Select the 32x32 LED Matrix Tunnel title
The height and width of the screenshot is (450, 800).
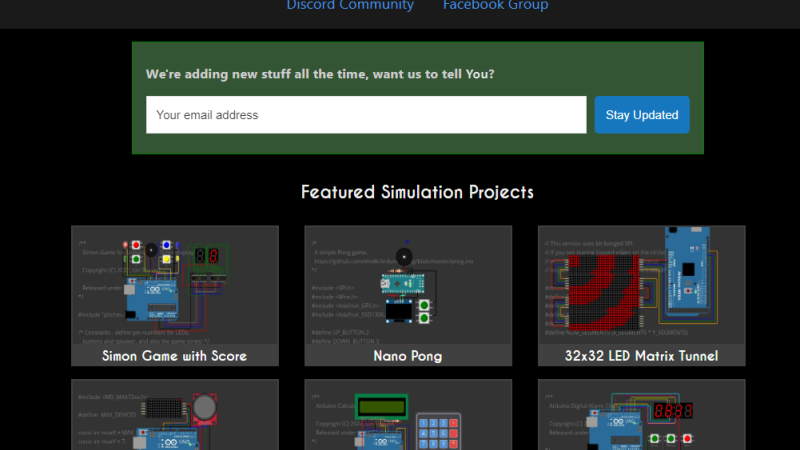[641, 355]
